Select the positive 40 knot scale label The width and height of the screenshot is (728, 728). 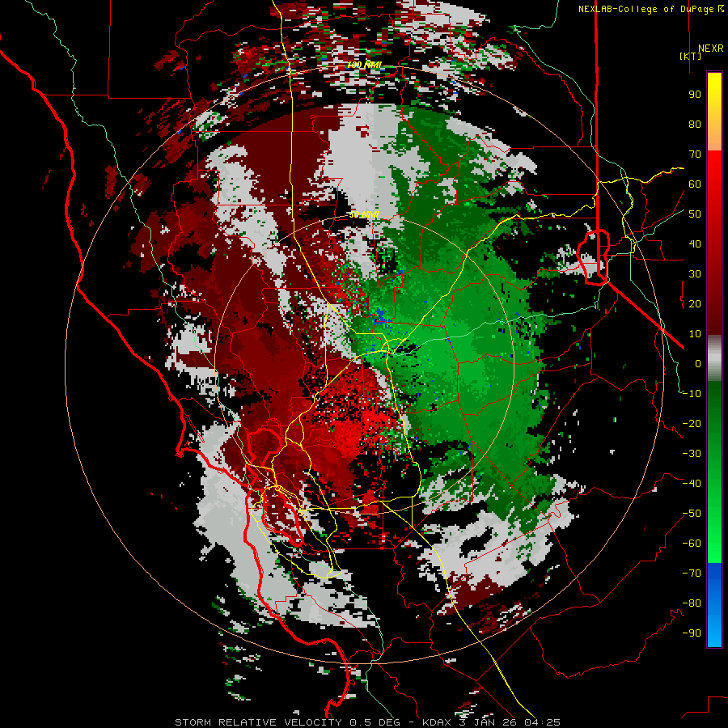(695, 244)
